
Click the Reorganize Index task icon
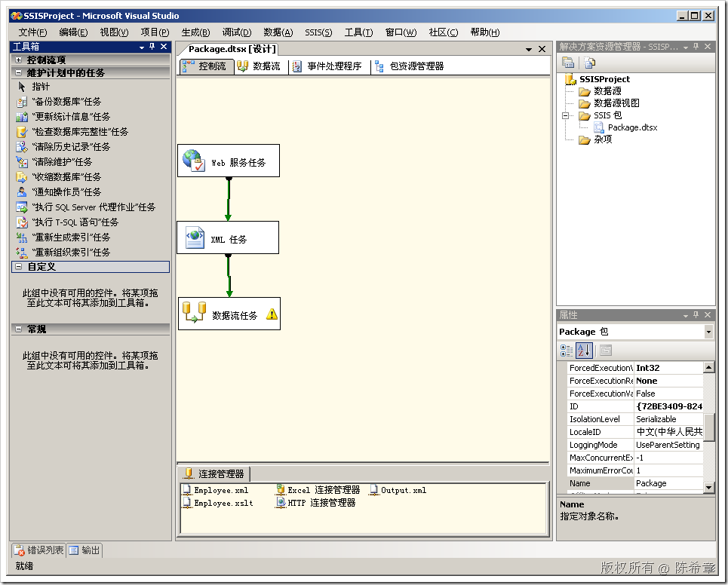tap(21, 253)
